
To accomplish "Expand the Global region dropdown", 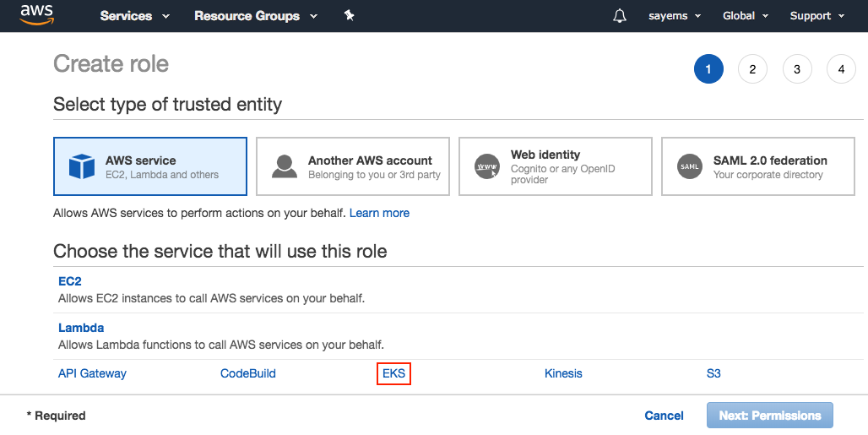I will pyautogui.click(x=745, y=15).
